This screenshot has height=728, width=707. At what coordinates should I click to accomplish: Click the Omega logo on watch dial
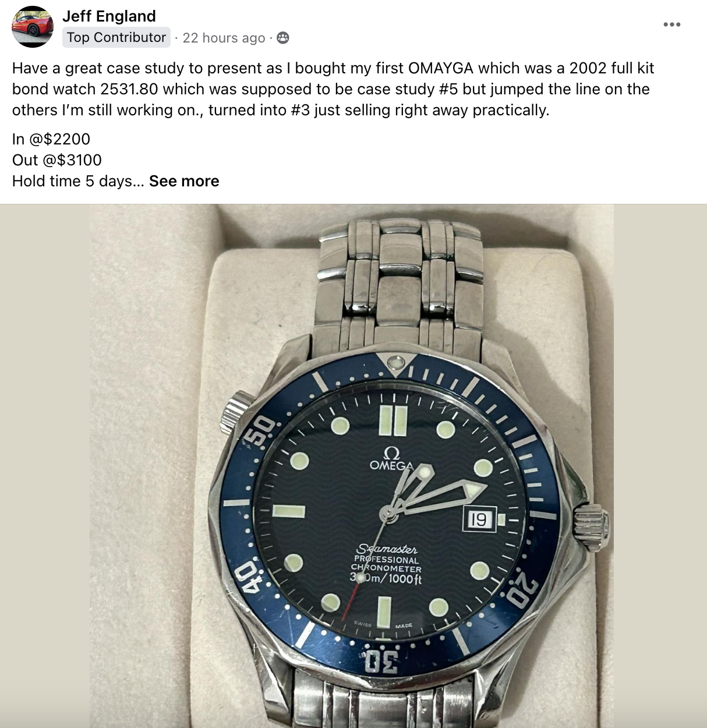(391, 459)
